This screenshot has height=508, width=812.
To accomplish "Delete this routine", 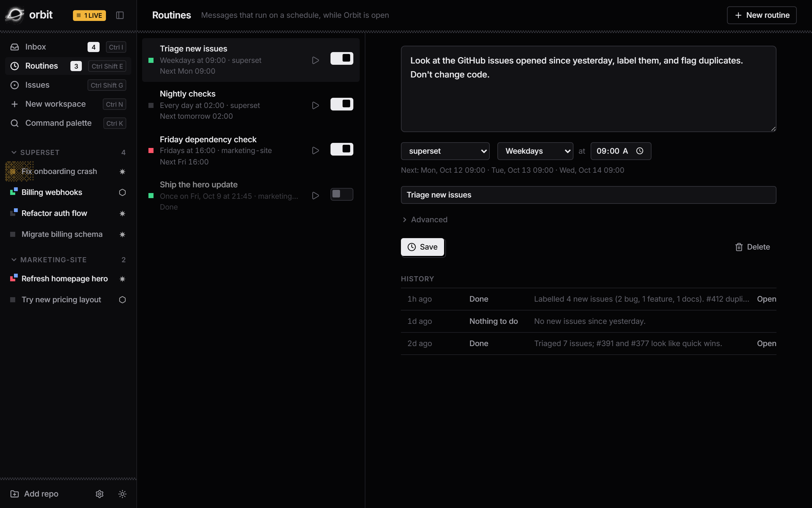I will [x=752, y=247].
